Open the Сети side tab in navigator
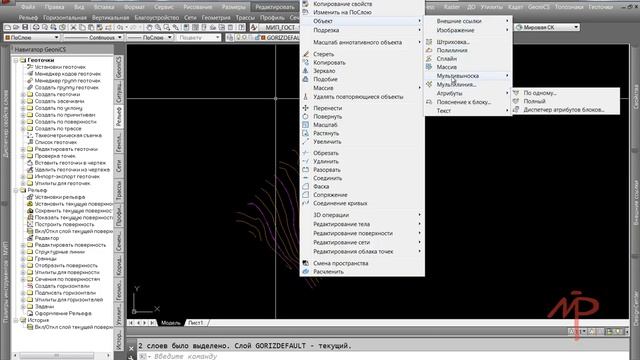Viewport: 640px width, 360px height. click(x=119, y=165)
